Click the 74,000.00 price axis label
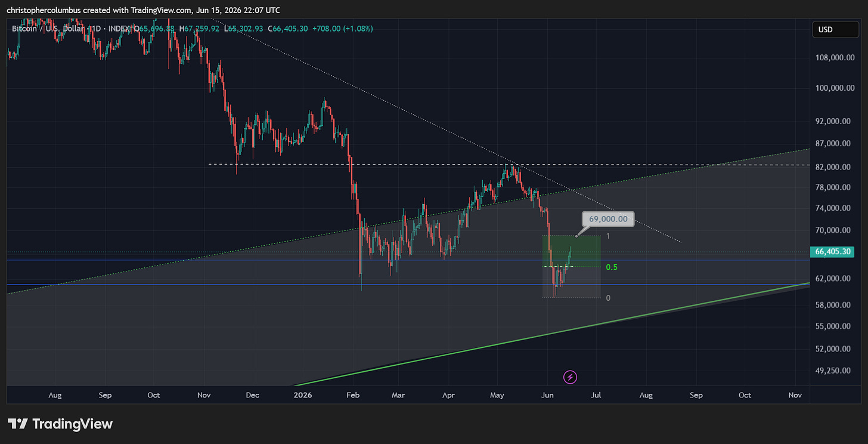This screenshot has height=444, width=868. pos(833,208)
